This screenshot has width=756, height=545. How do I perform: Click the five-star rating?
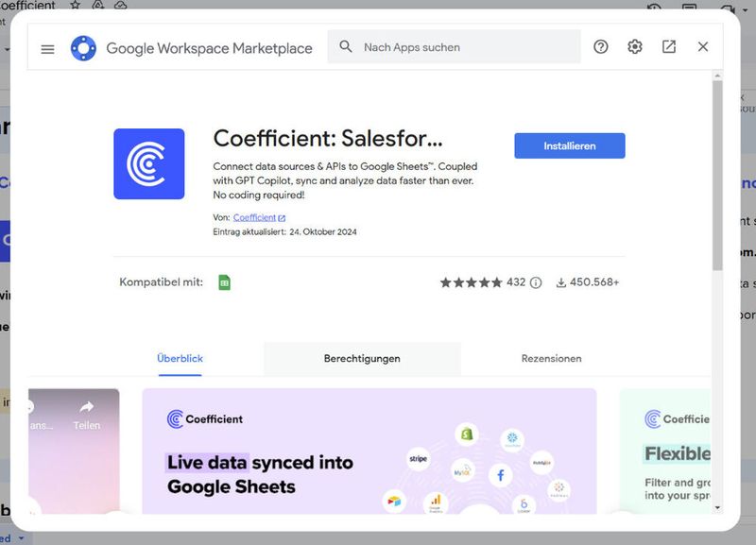[x=471, y=282]
